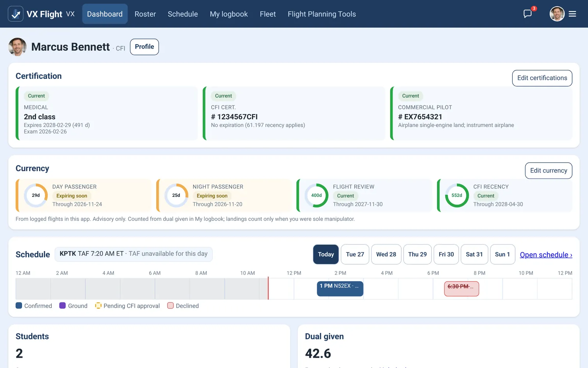Image resolution: width=588 pixels, height=368 pixels.
Task: Click the Declined legend swatch
Action: 171,305
